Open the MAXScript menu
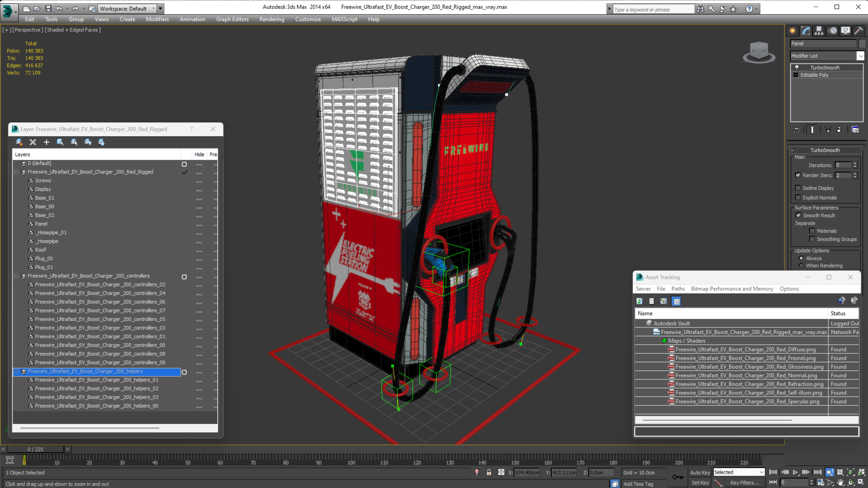868x488 pixels. pyautogui.click(x=344, y=19)
